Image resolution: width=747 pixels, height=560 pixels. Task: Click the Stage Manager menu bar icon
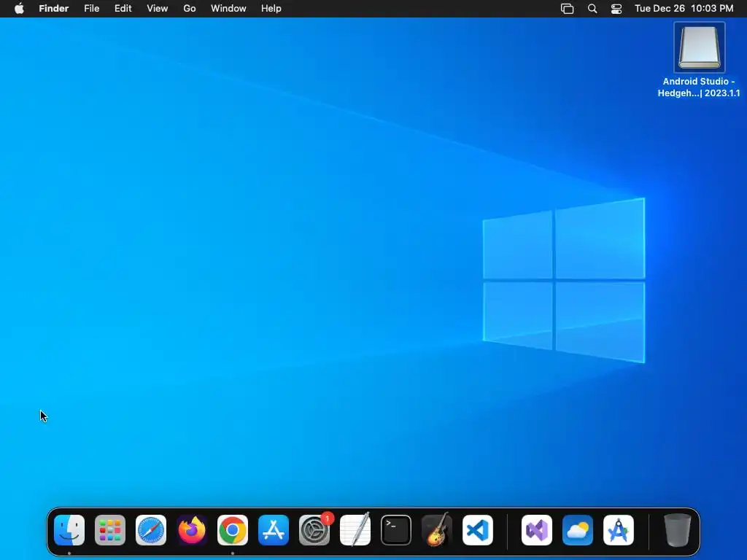click(567, 9)
